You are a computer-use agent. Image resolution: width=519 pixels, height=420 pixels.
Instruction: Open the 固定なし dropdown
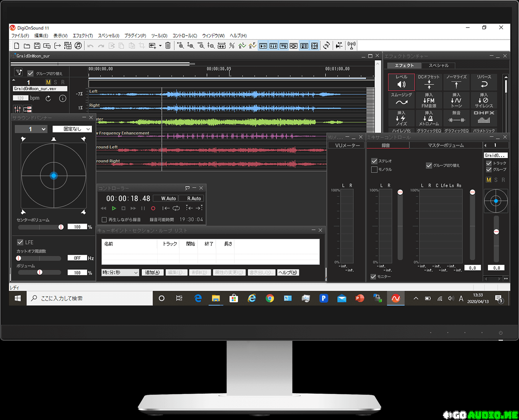[x=72, y=129]
